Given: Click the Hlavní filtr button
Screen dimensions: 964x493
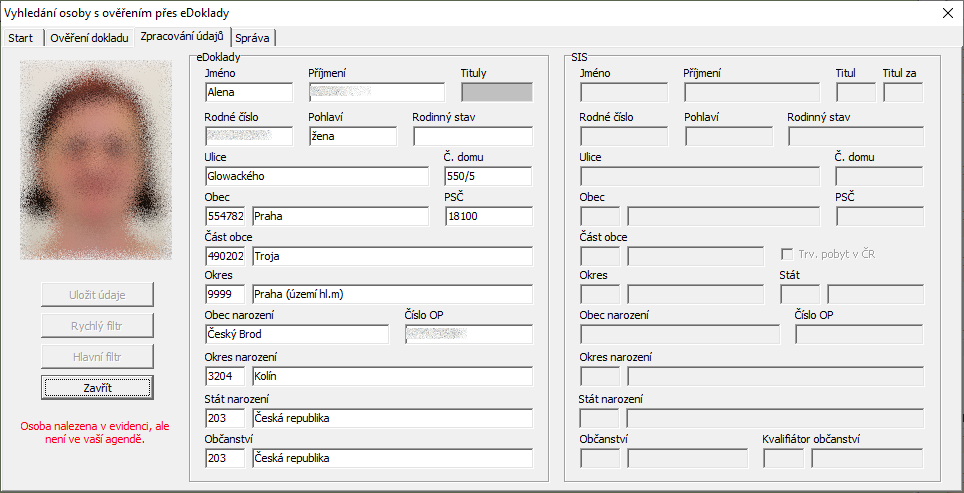Looking at the screenshot, I should click(97, 356).
